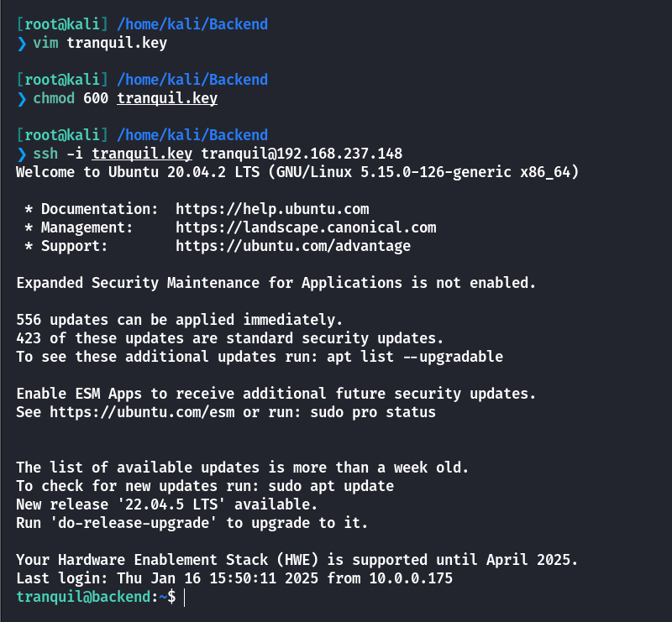672x622 pixels.
Task: Click the prompt arrow before ssh command
Action: [x=22, y=154]
